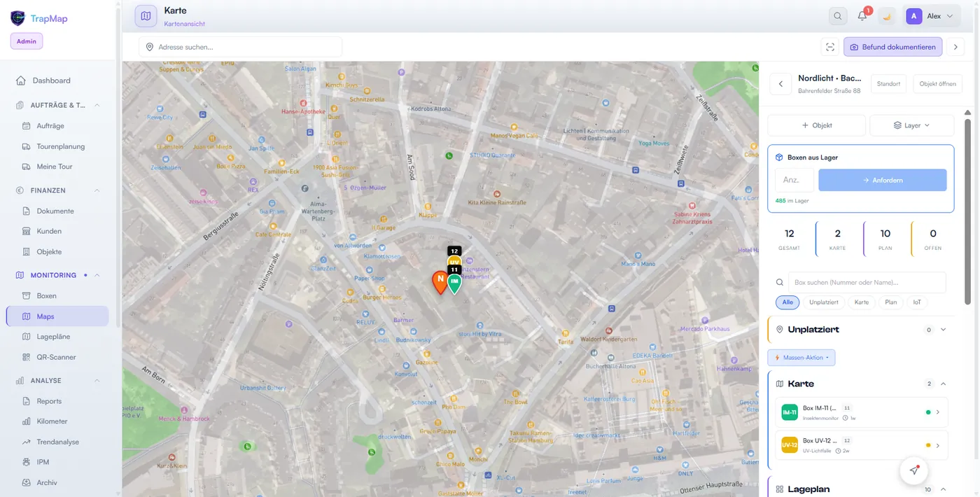Click the Maps sidebar item
Viewport: 980px width, 497px height.
coord(57,316)
